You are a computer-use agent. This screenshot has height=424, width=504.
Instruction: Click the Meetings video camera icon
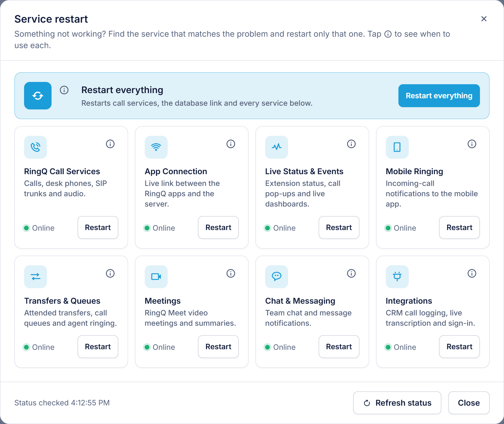pyautogui.click(x=156, y=277)
